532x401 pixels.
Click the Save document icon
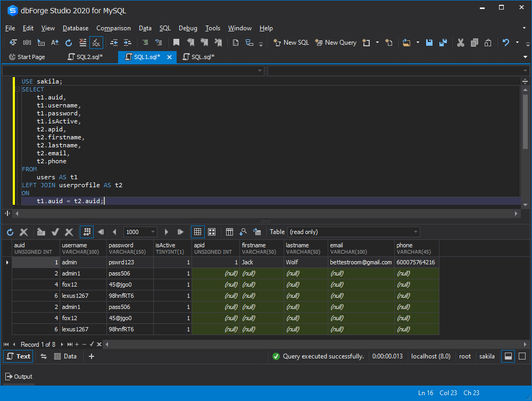pos(429,43)
